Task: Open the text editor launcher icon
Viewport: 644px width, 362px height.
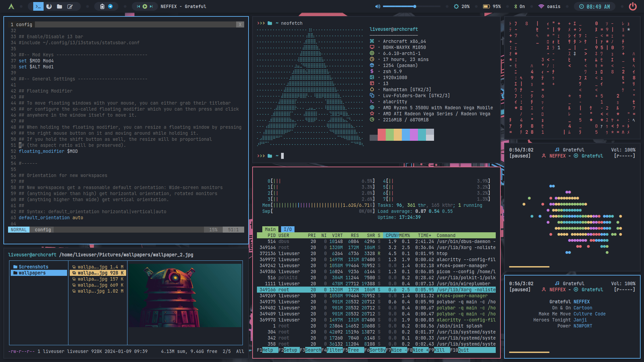Action: tap(70, 6)
